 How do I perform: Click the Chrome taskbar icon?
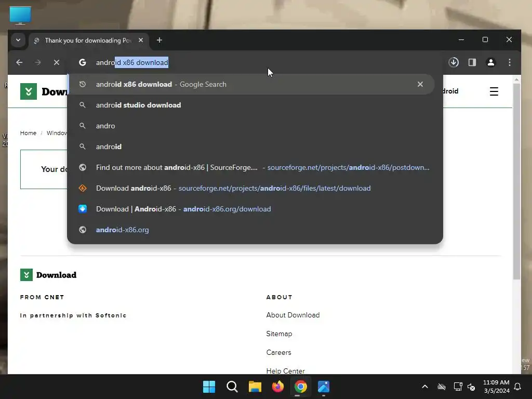click(301, 387)
